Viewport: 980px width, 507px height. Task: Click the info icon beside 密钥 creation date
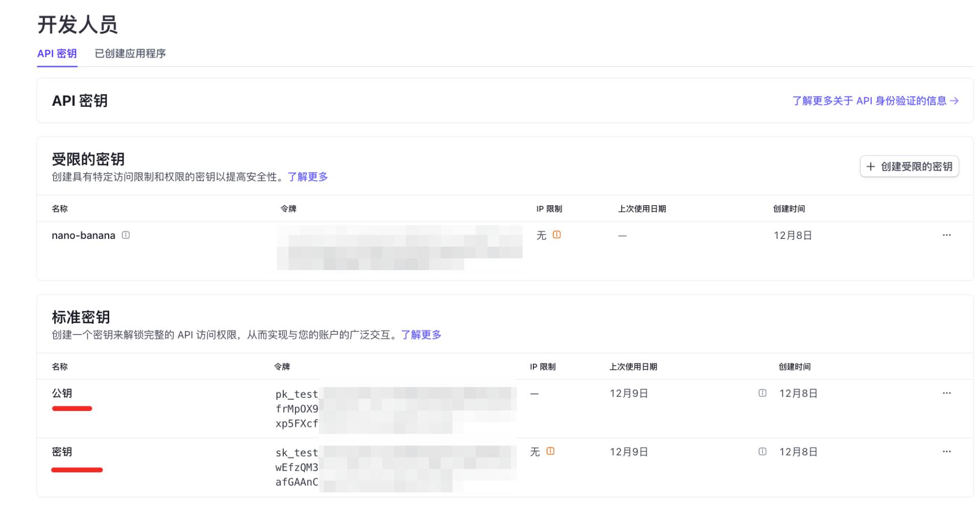tap(762, 452)
